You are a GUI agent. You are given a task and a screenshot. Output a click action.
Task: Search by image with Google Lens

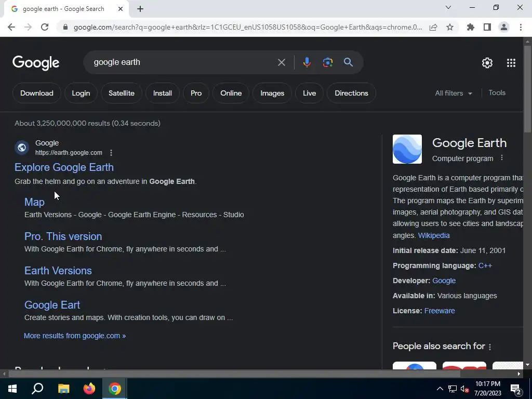pos(327,62)
